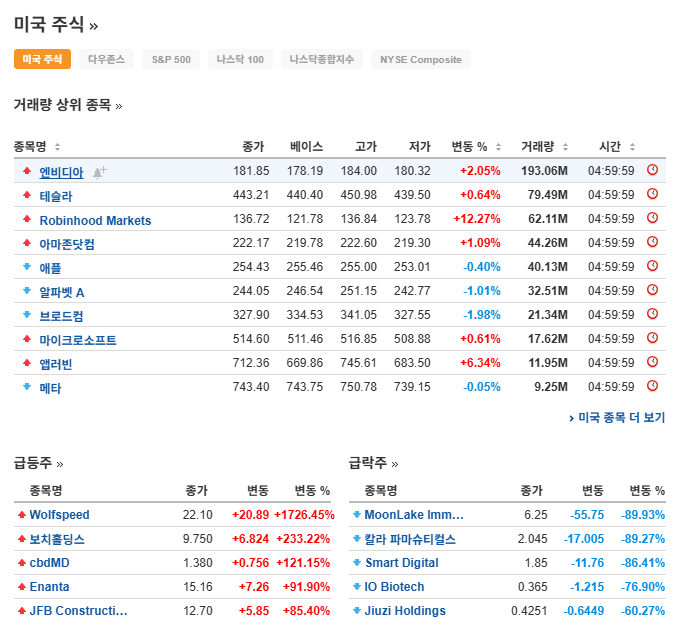The height and width of the screenshot is (639, 678).
Task: Click the blue down arrow beside MoonLake Imm...
Action: pos(357,514)
